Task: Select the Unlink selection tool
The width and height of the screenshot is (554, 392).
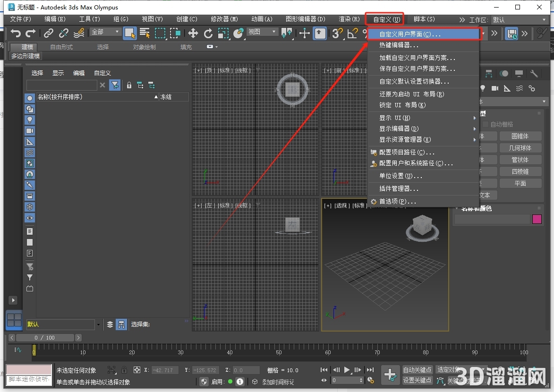Action: point(64,33)
